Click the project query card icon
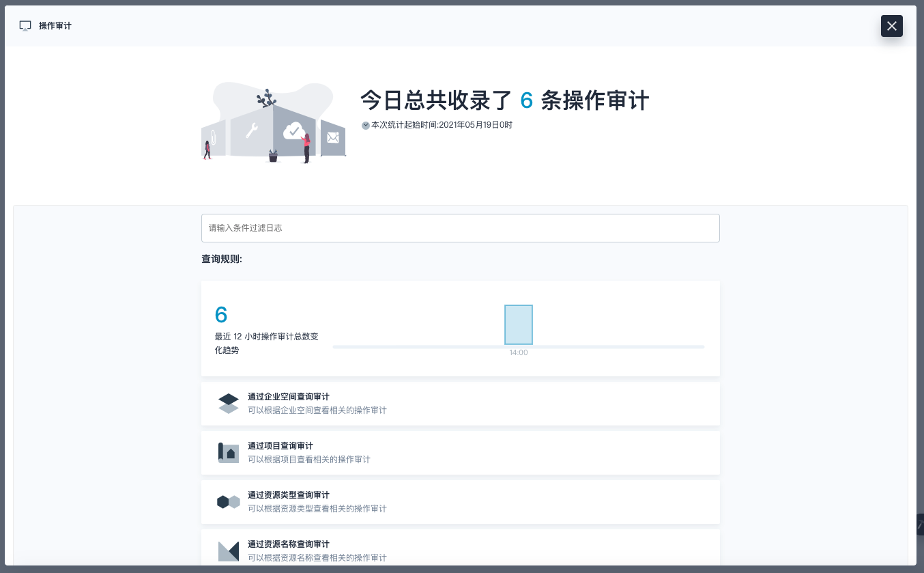Image resolution: width=924 pixels, height=573 pixels. pos(229,453)
